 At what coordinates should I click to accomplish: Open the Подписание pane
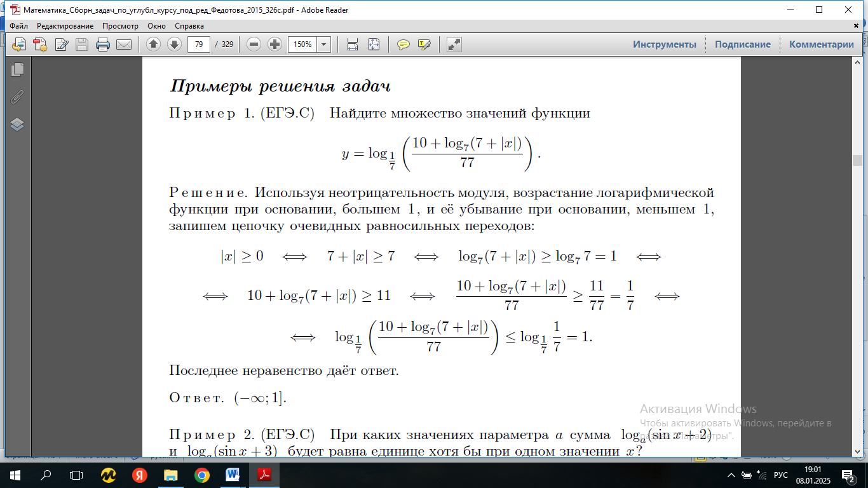tap(743, 44)
